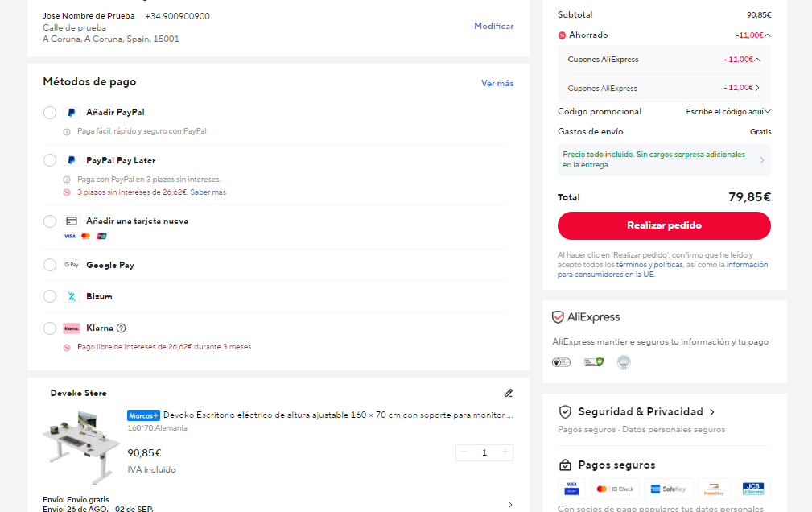This screenshot has width=812, height=512.
Task: Open Klarna help question mark icon
Action: pyautogui.click(x=122, y=328)
